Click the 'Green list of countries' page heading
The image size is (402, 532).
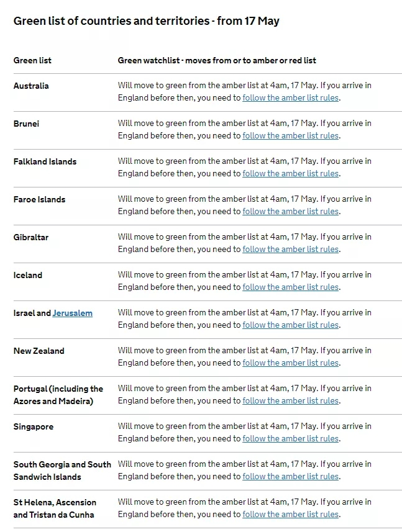146,21
